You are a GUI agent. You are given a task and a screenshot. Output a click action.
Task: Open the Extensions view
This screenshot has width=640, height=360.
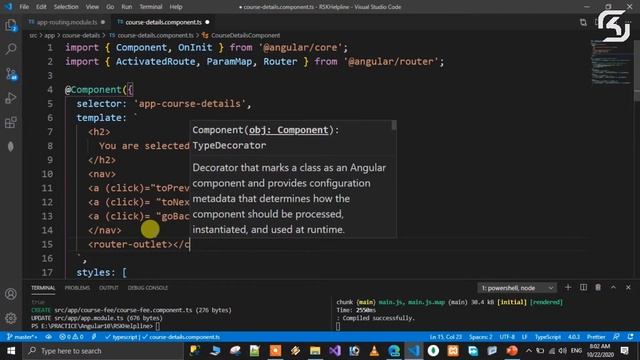(11, 122)
